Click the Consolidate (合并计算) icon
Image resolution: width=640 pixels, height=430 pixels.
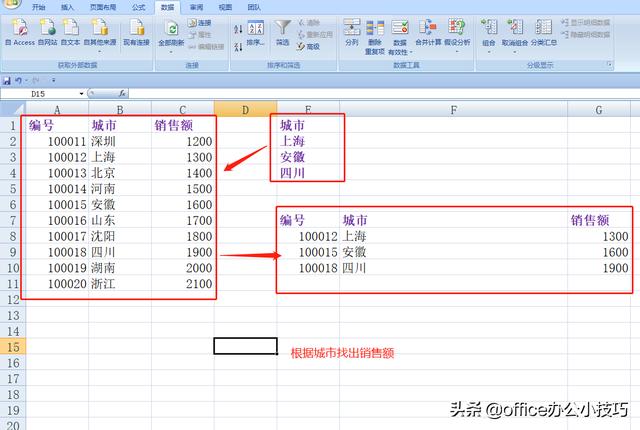tap(428, 32)
